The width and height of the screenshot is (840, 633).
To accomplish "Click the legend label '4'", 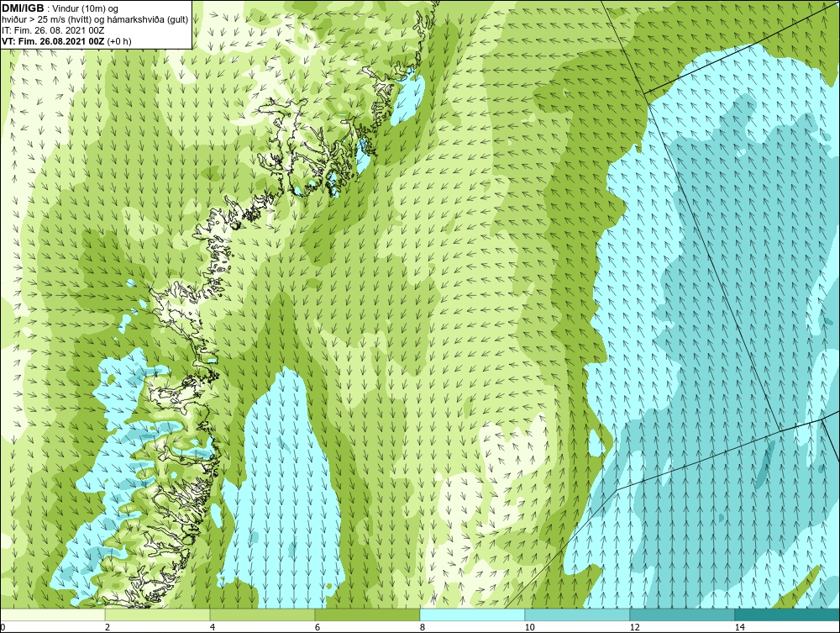I will pyautogui.click(x=213, y=627).
